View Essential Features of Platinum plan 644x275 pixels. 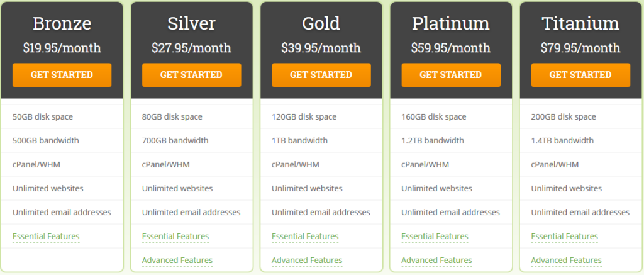point(435,237)
